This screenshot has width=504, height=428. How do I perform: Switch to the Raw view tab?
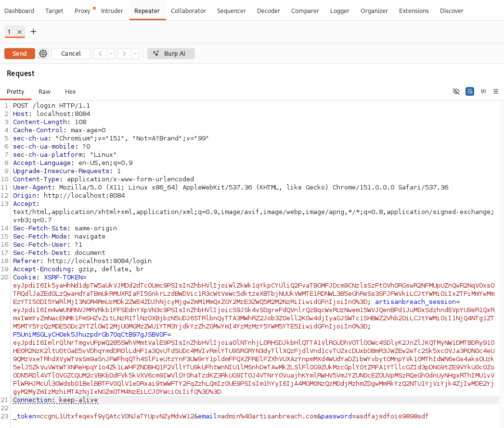click(44, 91)
